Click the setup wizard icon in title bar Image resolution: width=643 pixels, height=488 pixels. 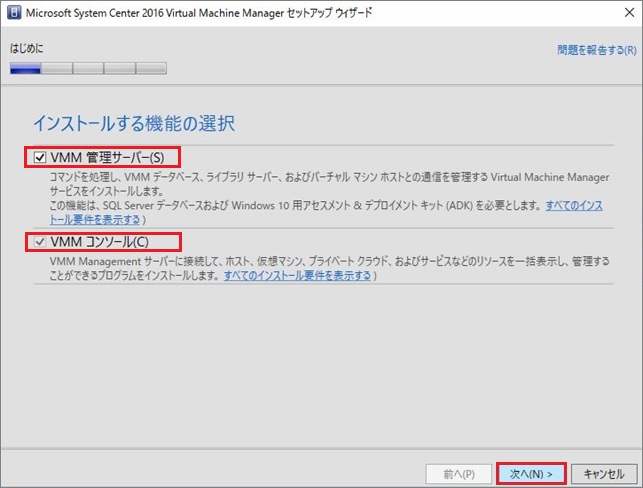pyautogui.click(x=13, y=14)
